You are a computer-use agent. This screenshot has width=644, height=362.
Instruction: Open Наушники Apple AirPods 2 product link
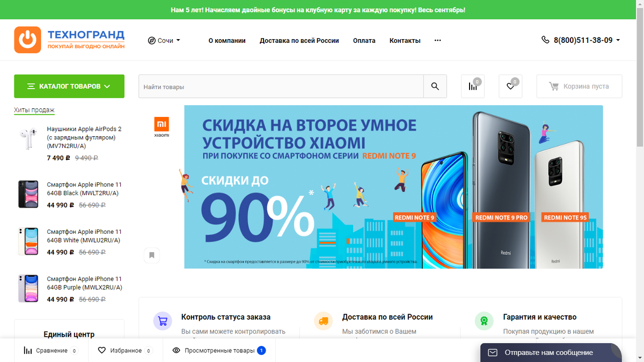click(84, 137)
